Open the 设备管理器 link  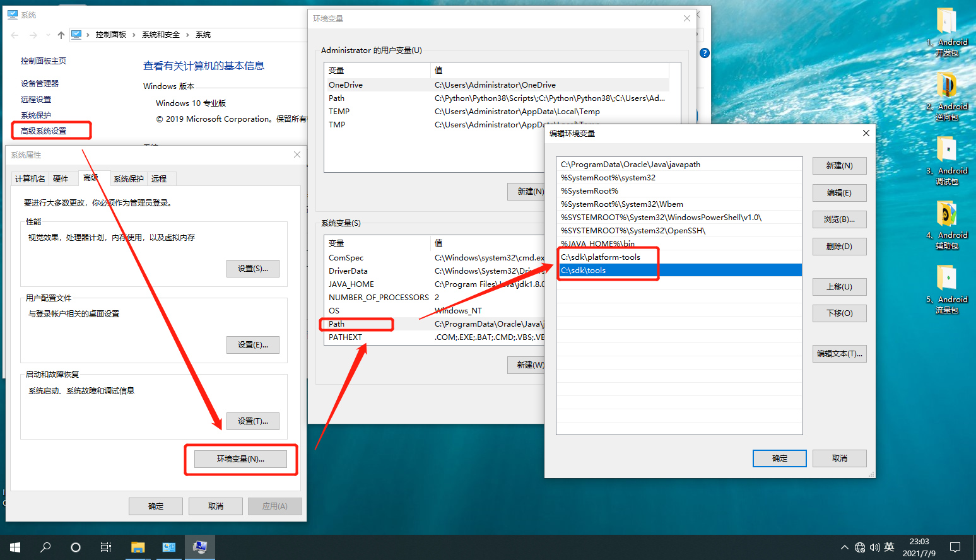tap(40, 84)
